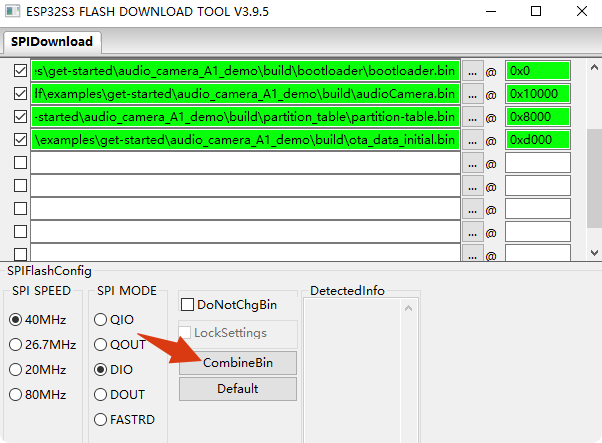The image size is (602, 443).
Task: Edit the 0x8000 address field
Action: [538, 117]
